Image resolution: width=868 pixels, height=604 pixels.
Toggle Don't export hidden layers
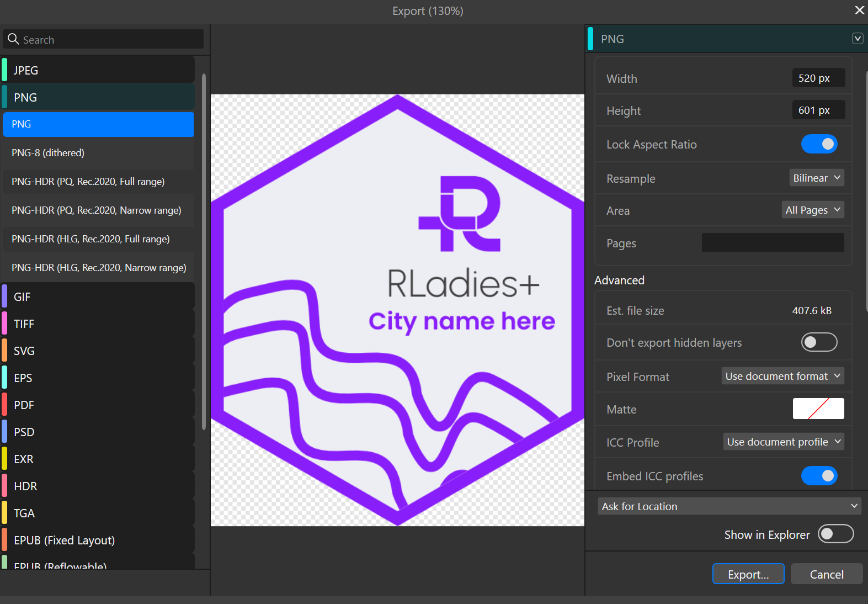819,342
